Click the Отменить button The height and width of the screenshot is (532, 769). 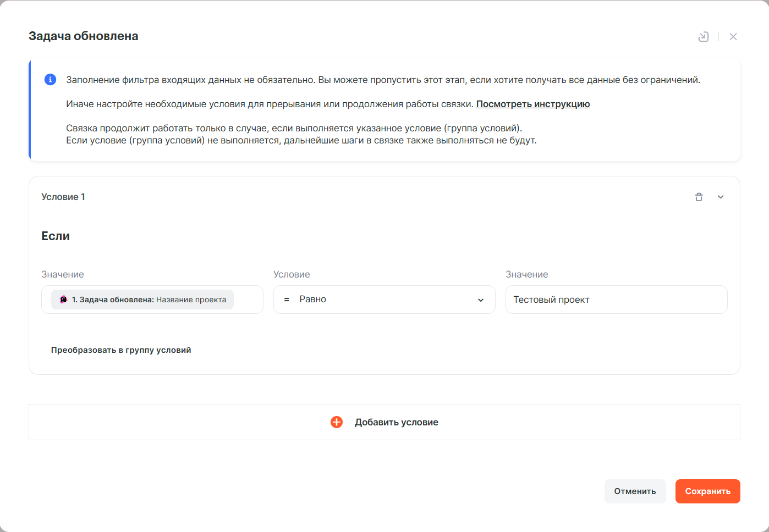pos(635,491)
